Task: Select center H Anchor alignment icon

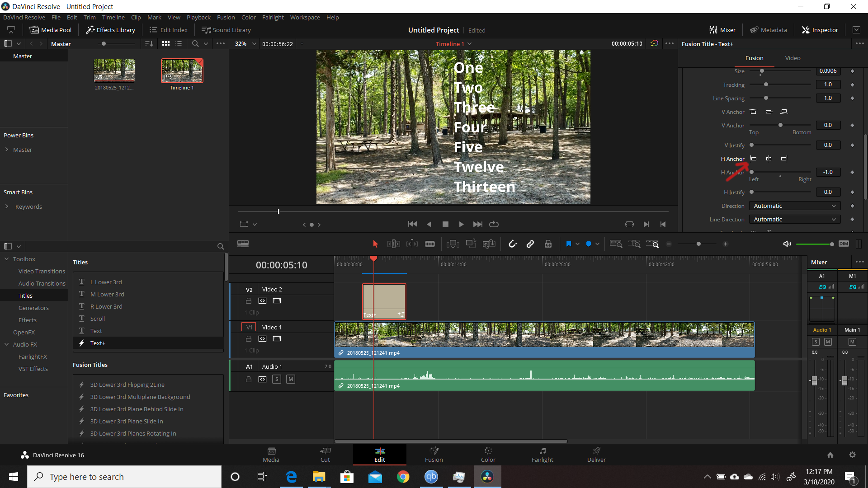Action: 769,159
